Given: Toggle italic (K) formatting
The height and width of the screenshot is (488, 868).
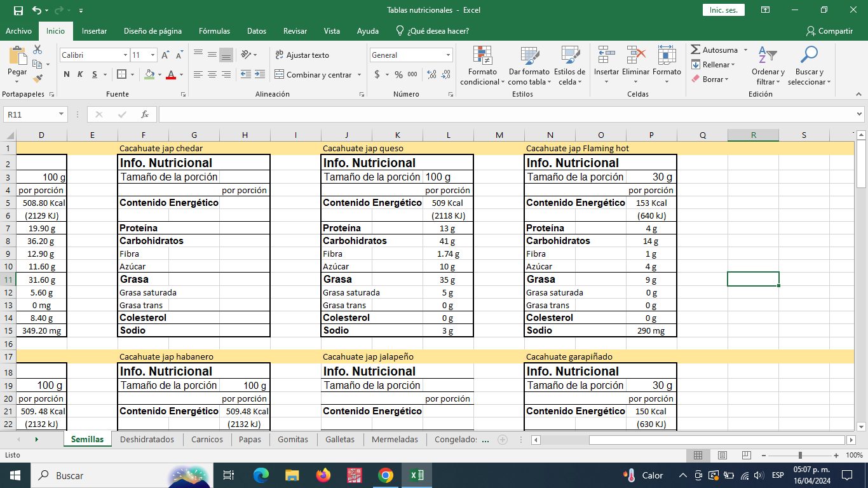Looking at the screenshot, I should coord(80,74).
